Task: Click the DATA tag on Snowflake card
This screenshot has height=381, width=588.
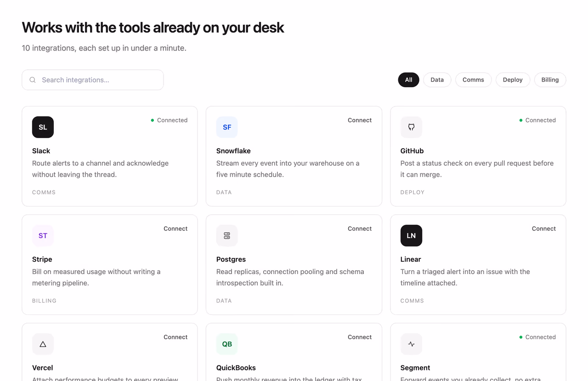Action: [x=224, y=192]
